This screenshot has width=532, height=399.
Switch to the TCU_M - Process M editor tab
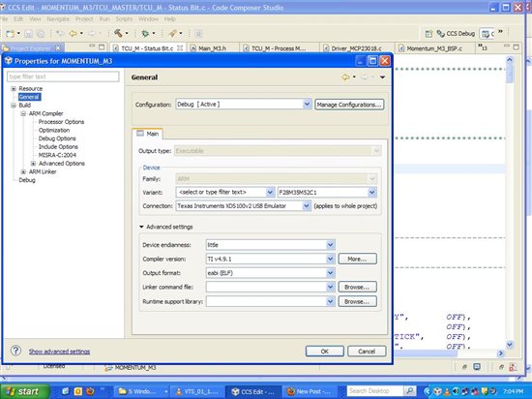pyautogui.click(x=279, y=48)
